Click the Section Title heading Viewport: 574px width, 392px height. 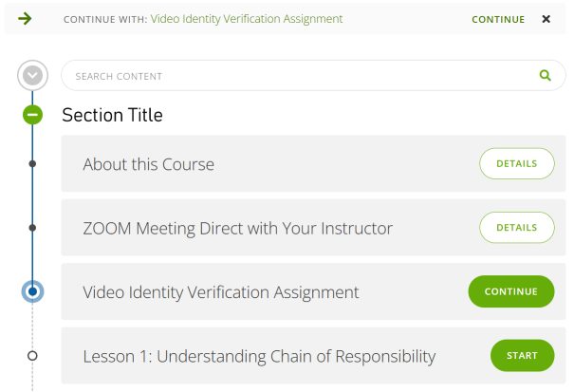click(112, 116)
